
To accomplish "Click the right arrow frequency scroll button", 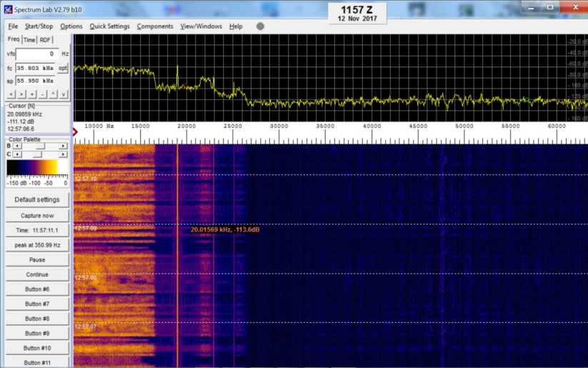I will point(21,94).
